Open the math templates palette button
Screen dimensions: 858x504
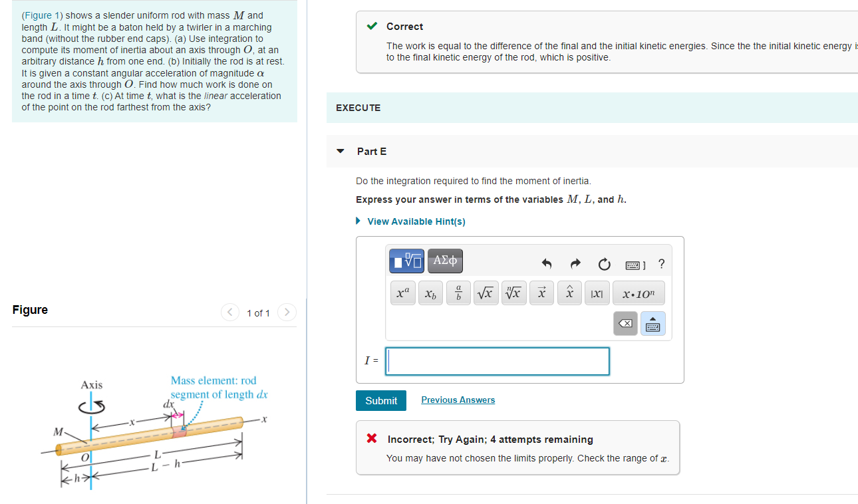(407, 261)
